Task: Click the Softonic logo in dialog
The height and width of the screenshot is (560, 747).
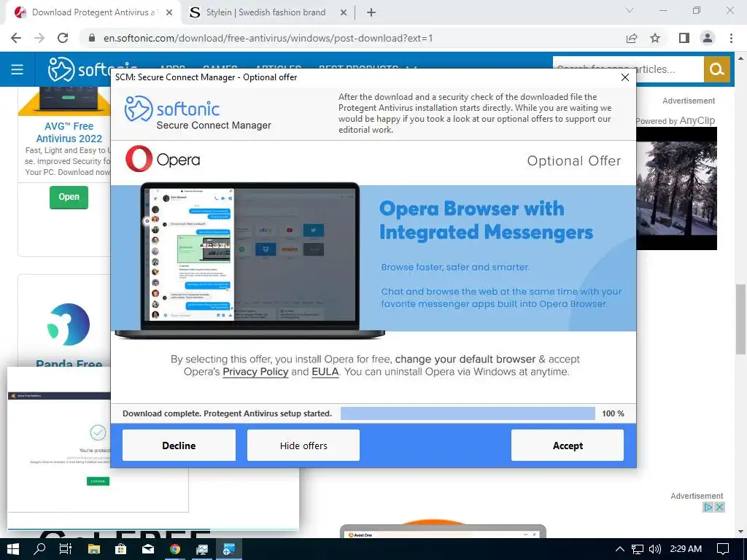Action: point(172,109)
